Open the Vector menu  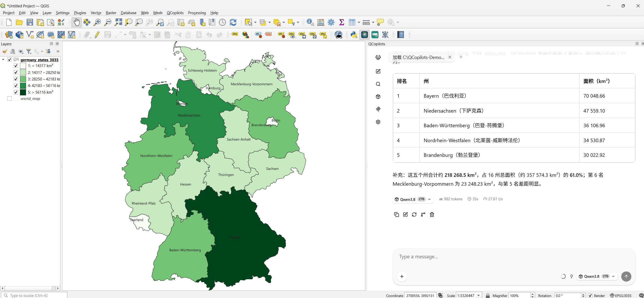pyautogui.click(x=96, y=13)
